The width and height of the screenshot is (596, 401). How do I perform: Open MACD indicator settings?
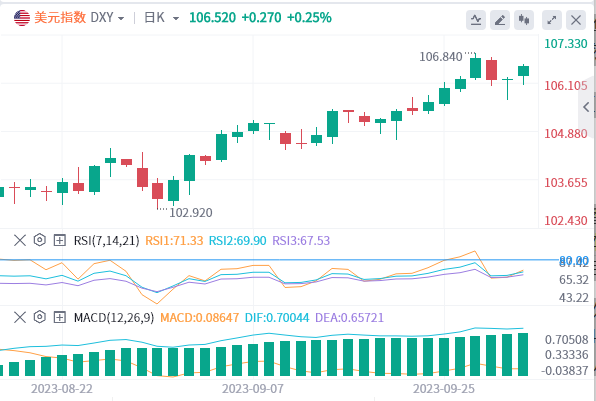point(40,317)
